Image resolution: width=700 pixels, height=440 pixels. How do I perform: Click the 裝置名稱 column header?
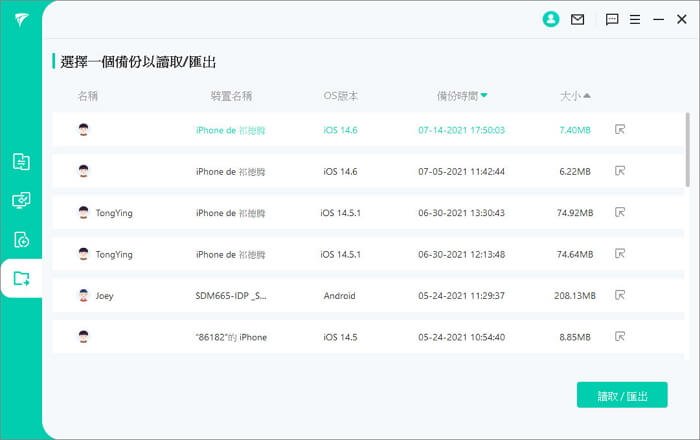(x=231, y=96)
